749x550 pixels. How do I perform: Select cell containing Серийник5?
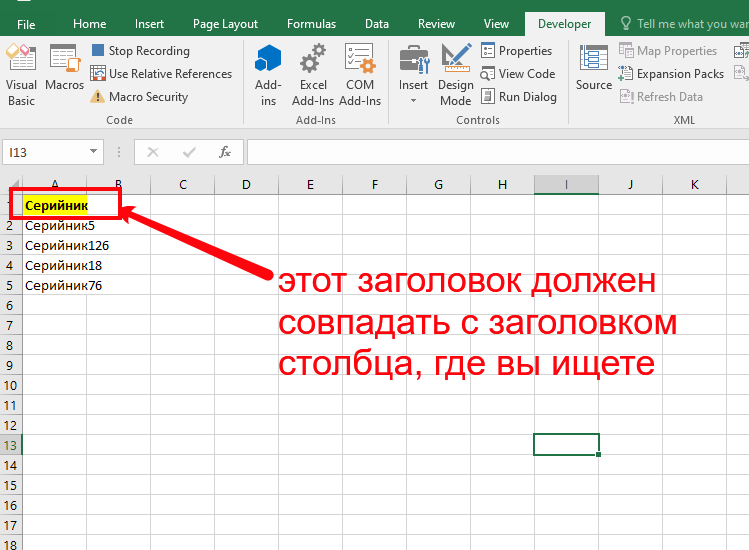tap(54, 225)
